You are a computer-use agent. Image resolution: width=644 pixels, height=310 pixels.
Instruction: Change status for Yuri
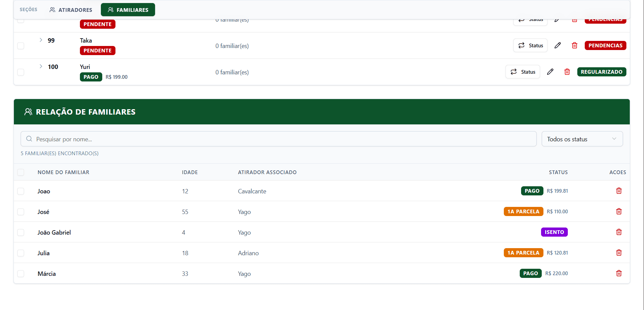[522, 72]
